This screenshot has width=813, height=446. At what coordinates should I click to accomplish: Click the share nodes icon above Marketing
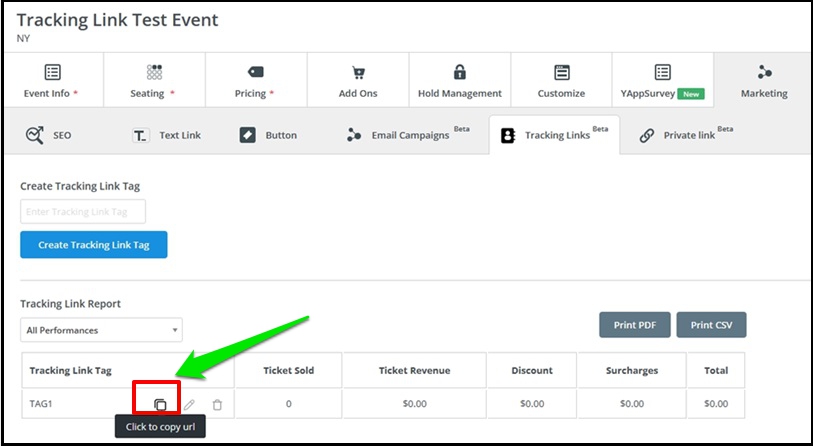click(x=764, y=72)
